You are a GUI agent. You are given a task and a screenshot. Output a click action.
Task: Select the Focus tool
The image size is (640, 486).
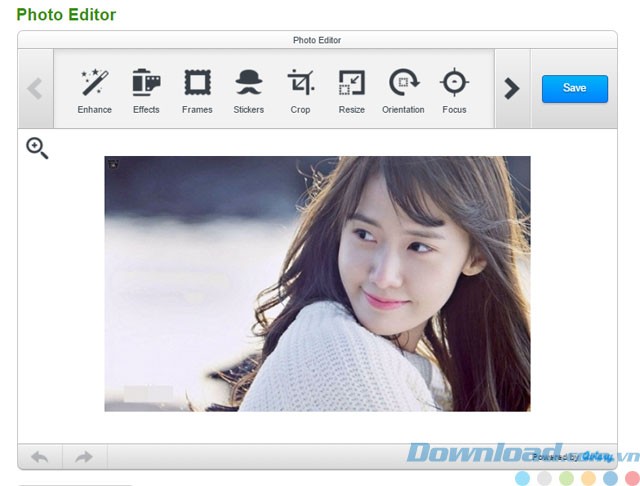[454, 90]
